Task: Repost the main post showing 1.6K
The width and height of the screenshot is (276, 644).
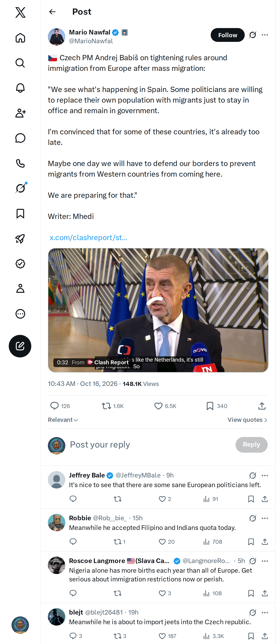Action: point(112,406)
